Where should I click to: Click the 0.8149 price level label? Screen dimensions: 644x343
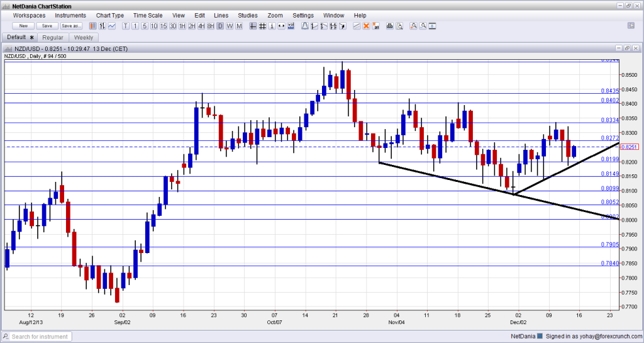point(610,174)
